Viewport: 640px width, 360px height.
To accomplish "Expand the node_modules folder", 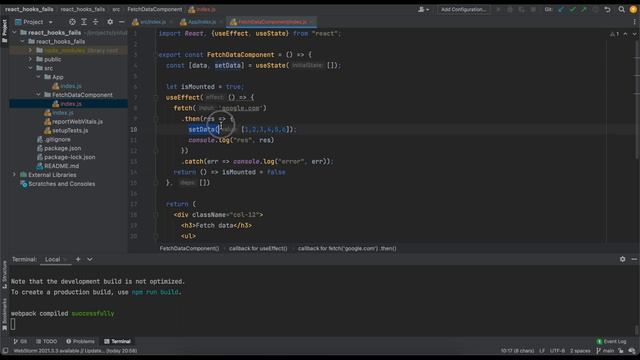I will (x=30, y=50).
